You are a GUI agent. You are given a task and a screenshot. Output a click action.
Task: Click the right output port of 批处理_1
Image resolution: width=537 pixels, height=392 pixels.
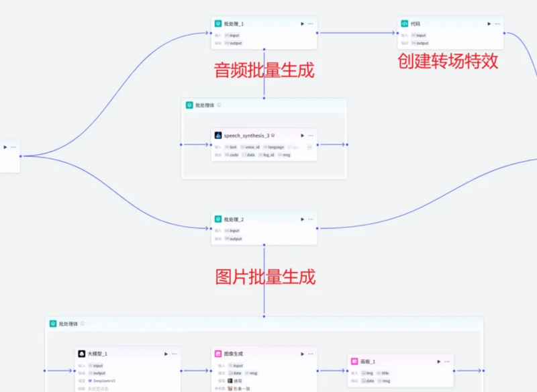(x=317, y=33)
